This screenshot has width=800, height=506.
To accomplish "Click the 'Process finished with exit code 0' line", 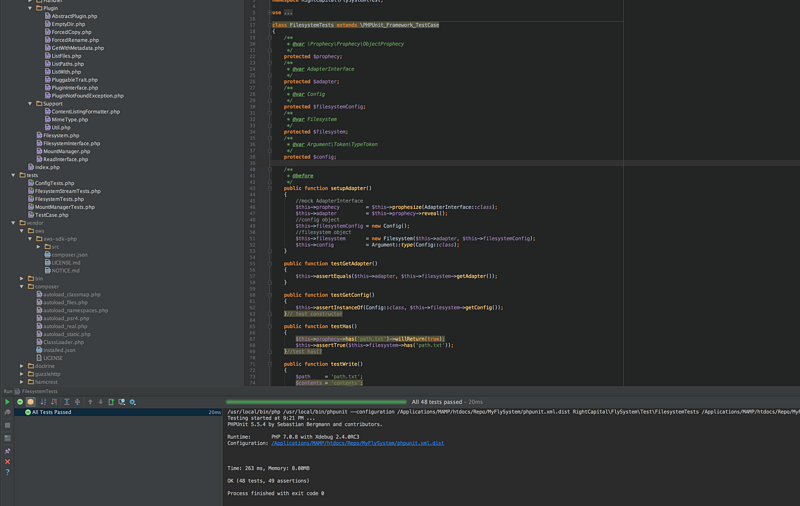I will pos(276,493).
